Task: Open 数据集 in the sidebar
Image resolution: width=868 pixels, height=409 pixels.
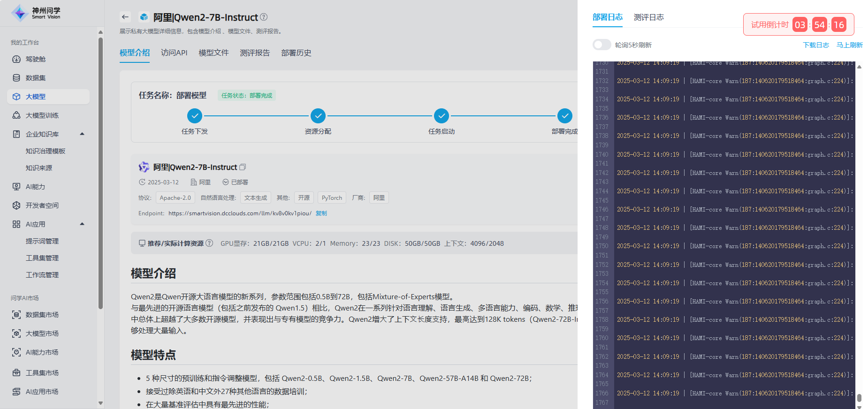Action: tap(36, 78)
